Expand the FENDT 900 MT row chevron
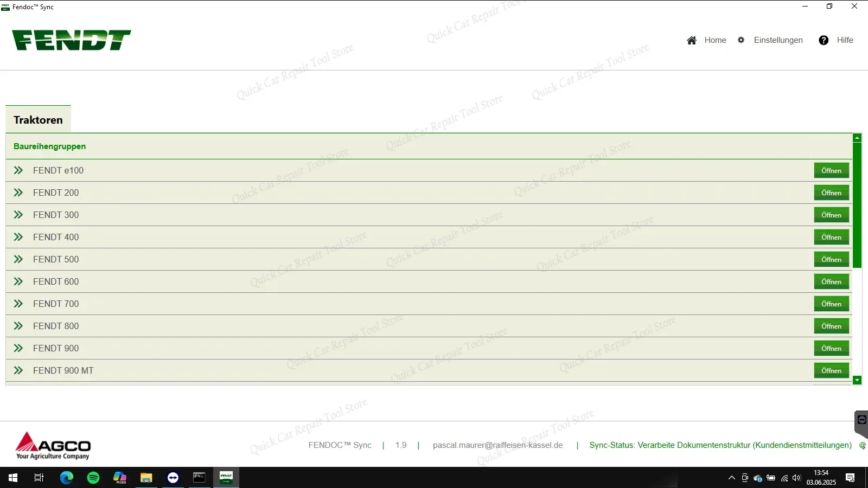Viewport: 868px width, 488px height. tap(18, 370)
